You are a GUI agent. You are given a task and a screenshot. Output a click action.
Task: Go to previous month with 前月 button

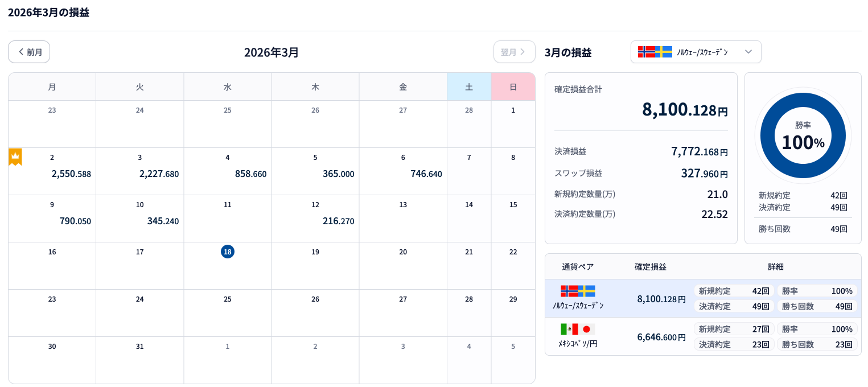point(30,52)
